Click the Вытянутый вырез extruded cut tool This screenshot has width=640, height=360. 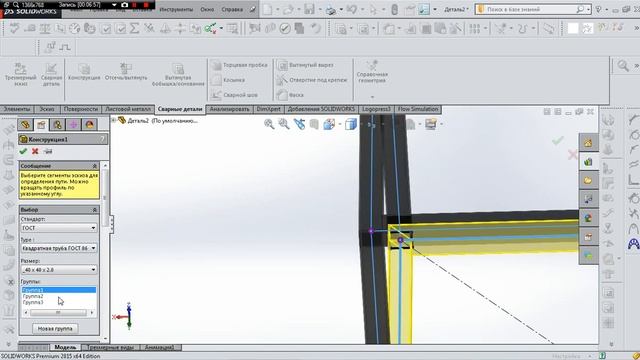pyautogui.click(x=306, y=65)
